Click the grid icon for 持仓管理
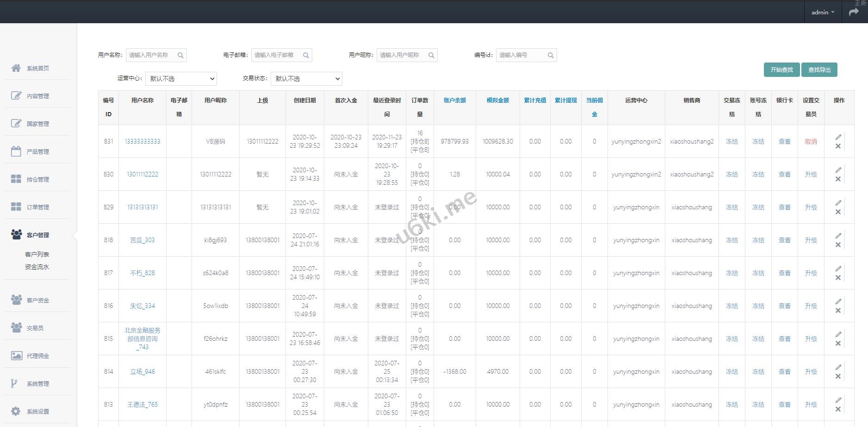The height and width of the screenshot is (427, 868). [16, 179]
